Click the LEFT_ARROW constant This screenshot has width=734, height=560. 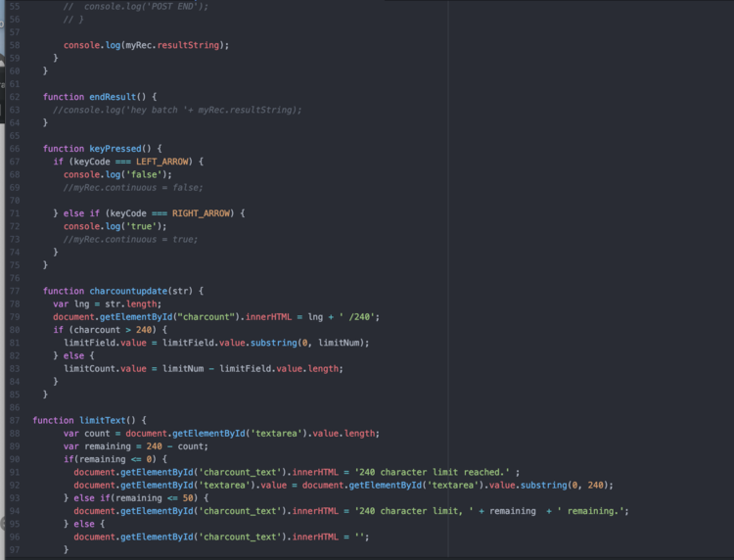tap(161, 162)
